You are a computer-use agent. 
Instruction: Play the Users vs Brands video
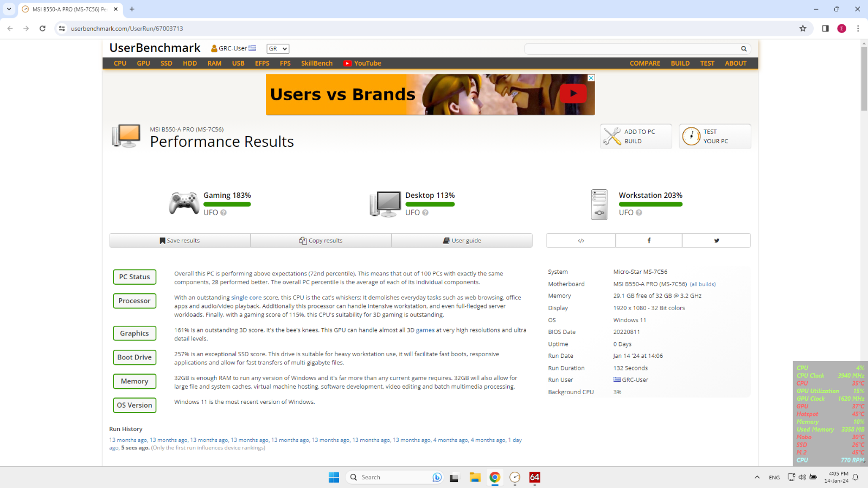[573, 94]
